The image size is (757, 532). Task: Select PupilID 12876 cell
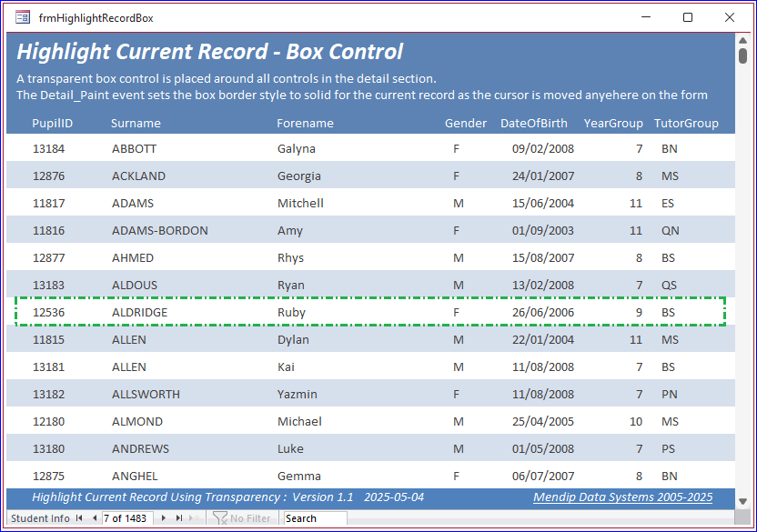(x=49, y=176)
